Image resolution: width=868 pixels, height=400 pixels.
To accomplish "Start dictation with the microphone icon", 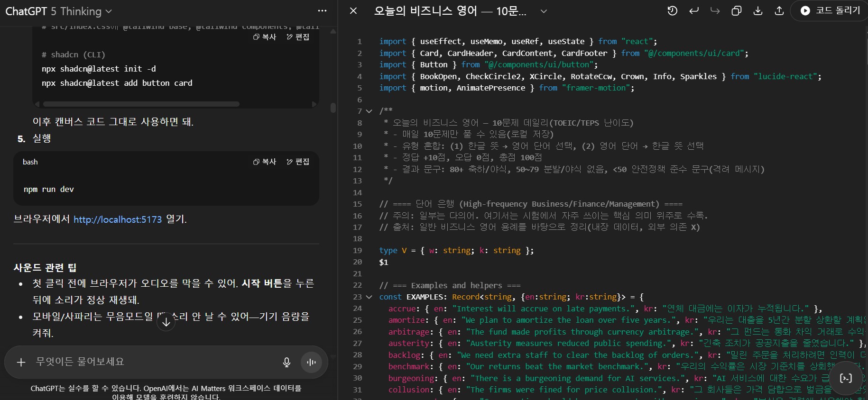I will [x=286, y=362].
